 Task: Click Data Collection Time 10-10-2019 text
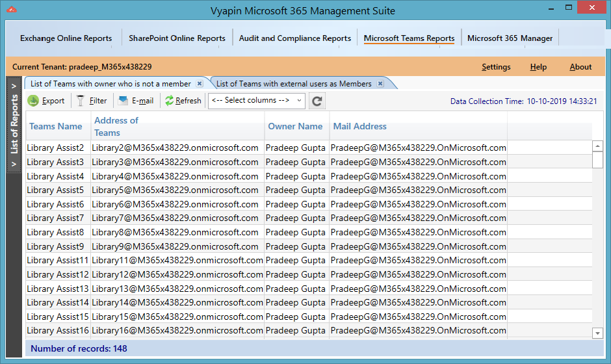523,101
